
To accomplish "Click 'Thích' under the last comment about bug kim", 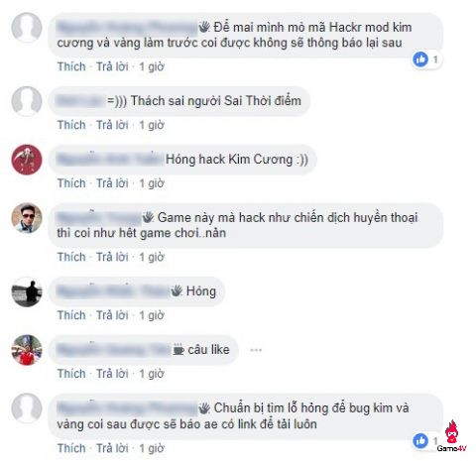I will point(71,448).
